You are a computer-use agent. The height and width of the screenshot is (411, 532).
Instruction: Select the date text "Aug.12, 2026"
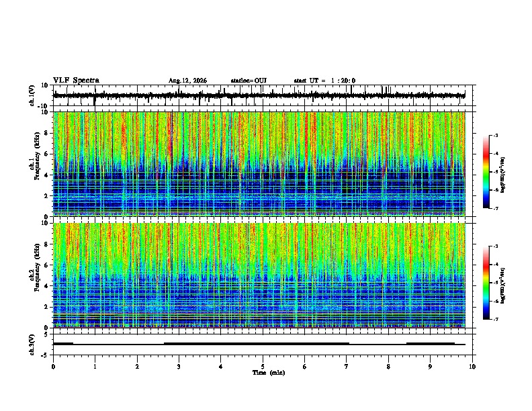[187, 81]
